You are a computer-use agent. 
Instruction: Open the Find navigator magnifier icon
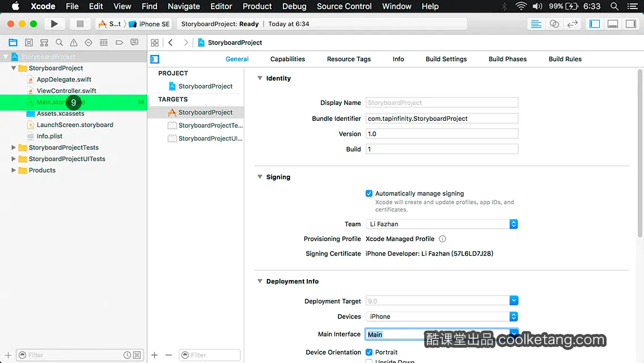click(59, 43)
